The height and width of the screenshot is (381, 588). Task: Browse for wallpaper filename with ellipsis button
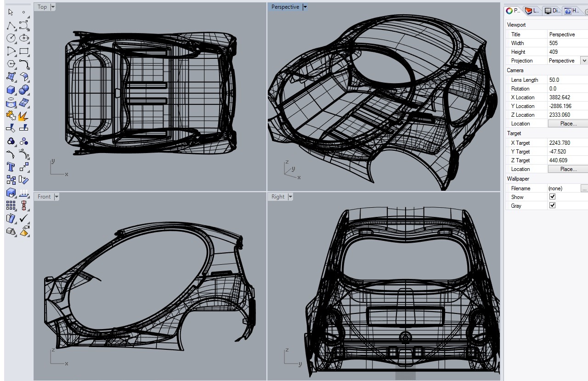[x=584, y=188]
